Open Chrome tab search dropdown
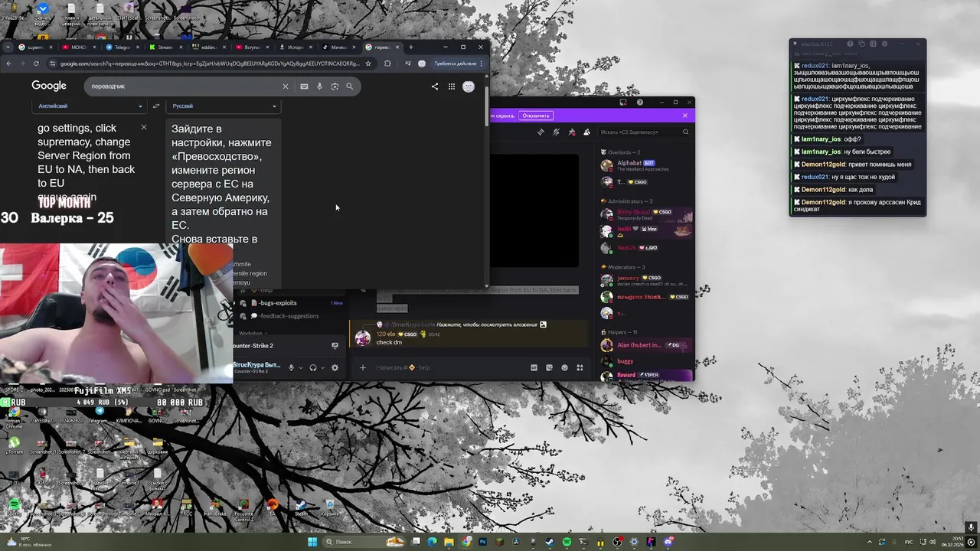 (x=7, y=47)
